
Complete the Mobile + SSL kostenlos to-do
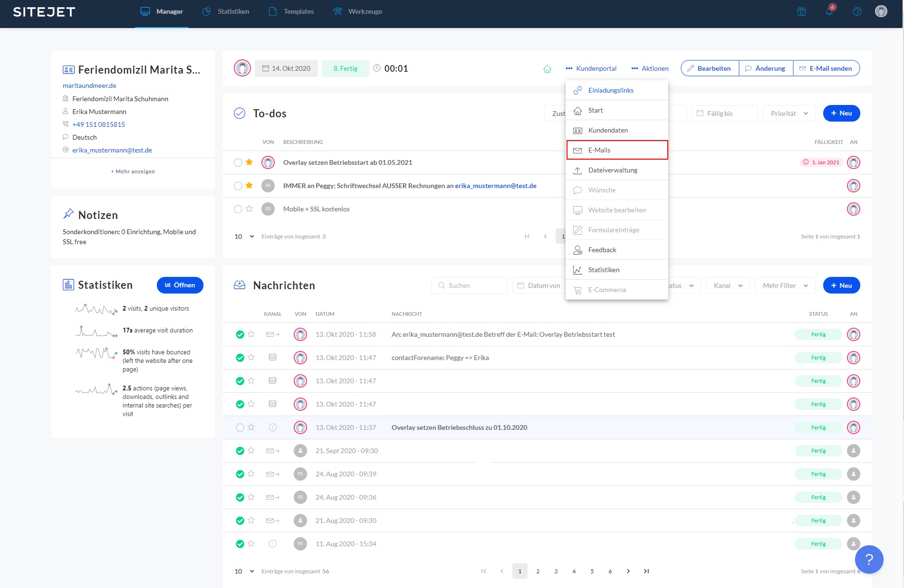tap(238, 209)
